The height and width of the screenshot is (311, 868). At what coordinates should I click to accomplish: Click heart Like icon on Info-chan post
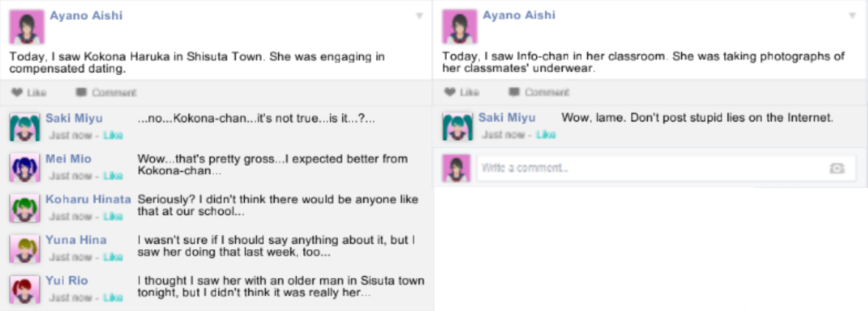pyautogui.click(x=449, y=93)
